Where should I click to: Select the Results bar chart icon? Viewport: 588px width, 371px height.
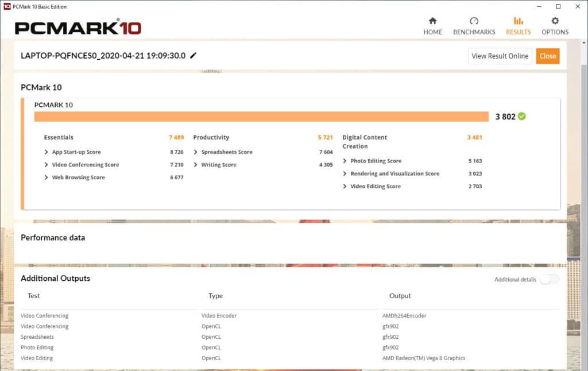(519, 21)
